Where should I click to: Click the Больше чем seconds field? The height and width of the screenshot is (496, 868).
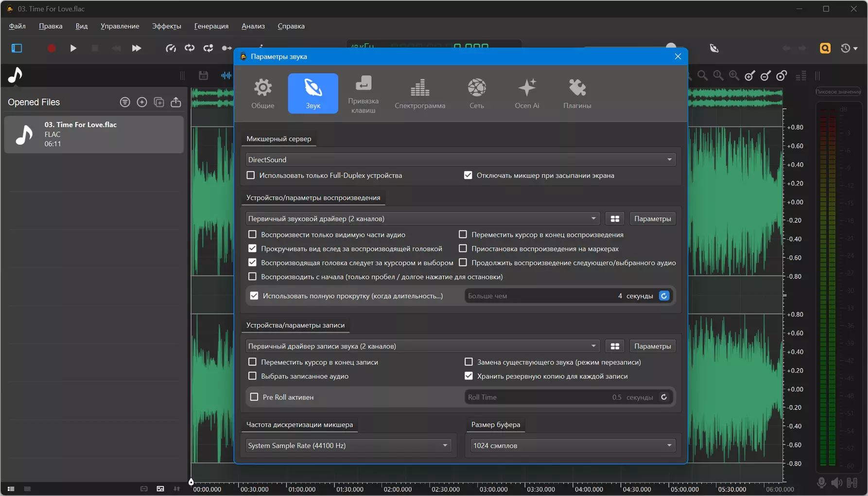[x=560, y=296]
